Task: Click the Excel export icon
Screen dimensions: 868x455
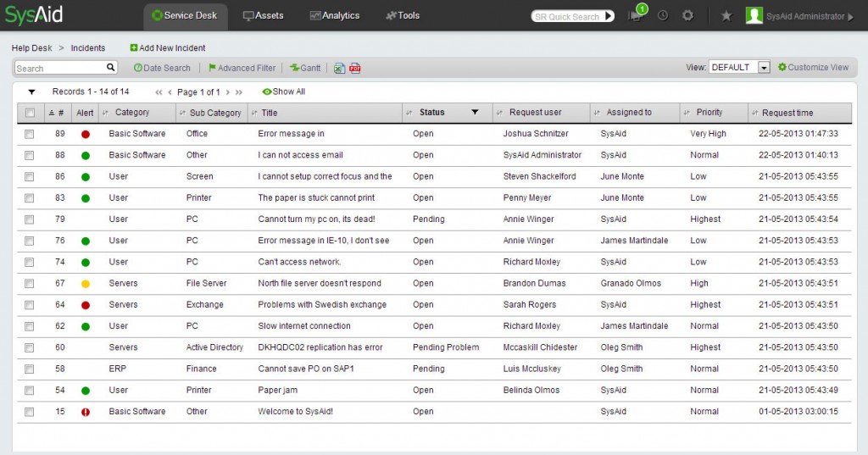Action: coord(339,68)
